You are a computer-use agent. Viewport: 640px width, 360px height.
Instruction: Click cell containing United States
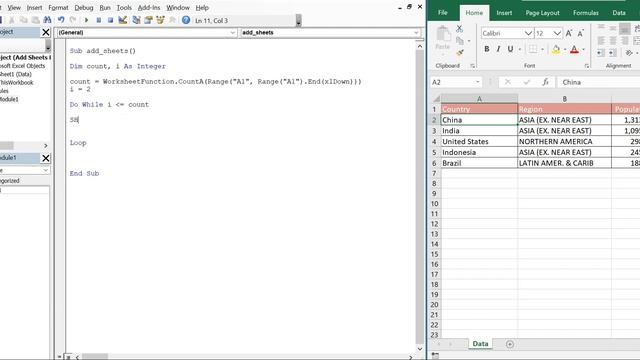479,141
